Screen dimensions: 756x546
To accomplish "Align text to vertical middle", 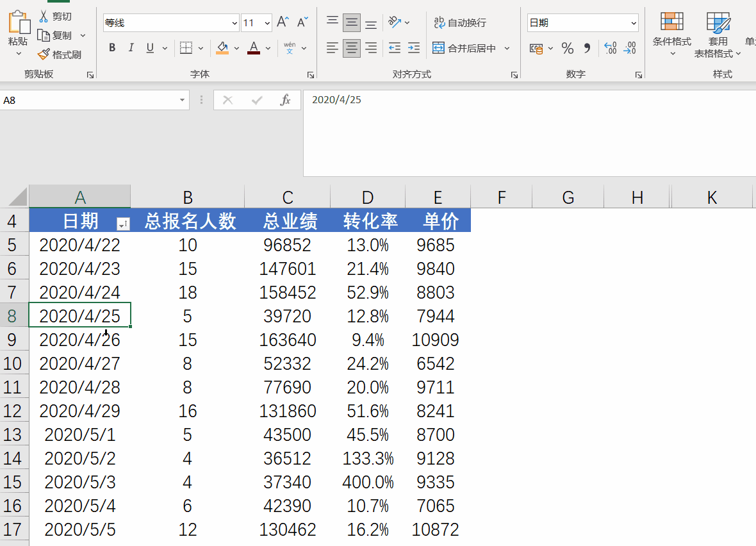I will tap(352, 22).
